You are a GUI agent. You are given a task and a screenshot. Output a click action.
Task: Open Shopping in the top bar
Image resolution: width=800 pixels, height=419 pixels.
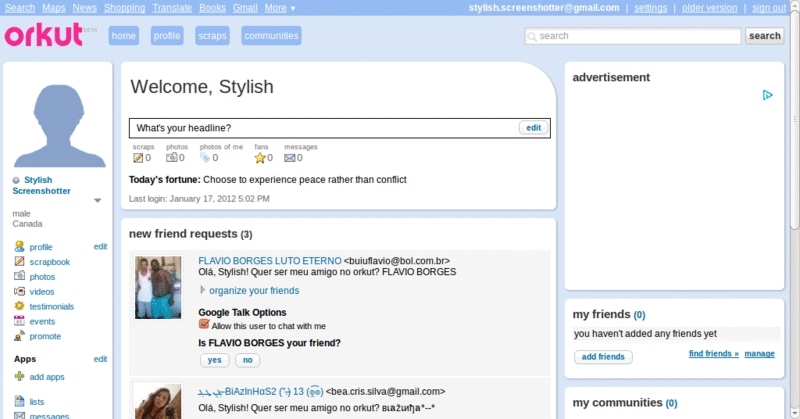pyautogui.click(x=124, y=8)
